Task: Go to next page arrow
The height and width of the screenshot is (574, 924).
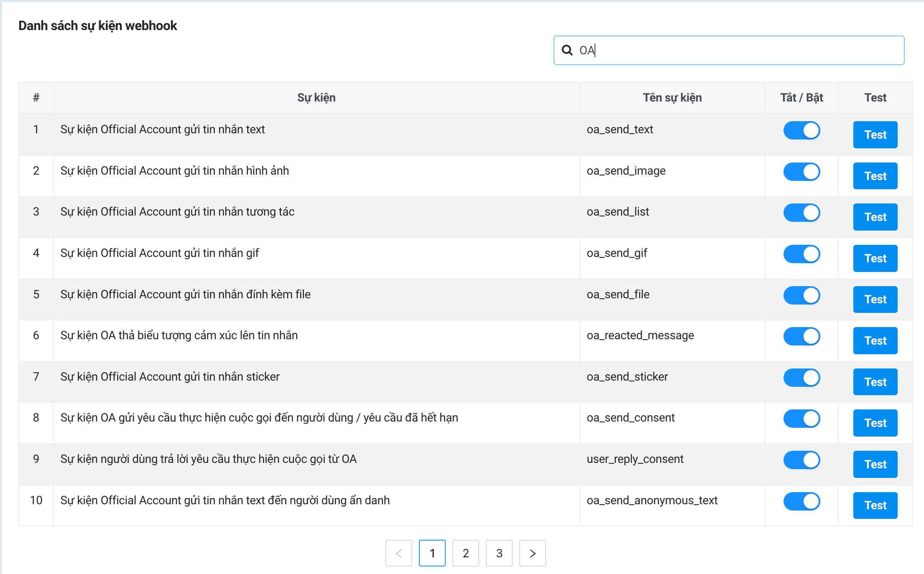Action: tap(532, 553)
